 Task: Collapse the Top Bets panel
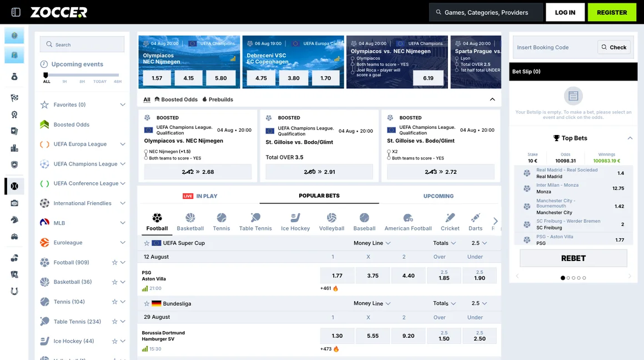click(630, 138)
